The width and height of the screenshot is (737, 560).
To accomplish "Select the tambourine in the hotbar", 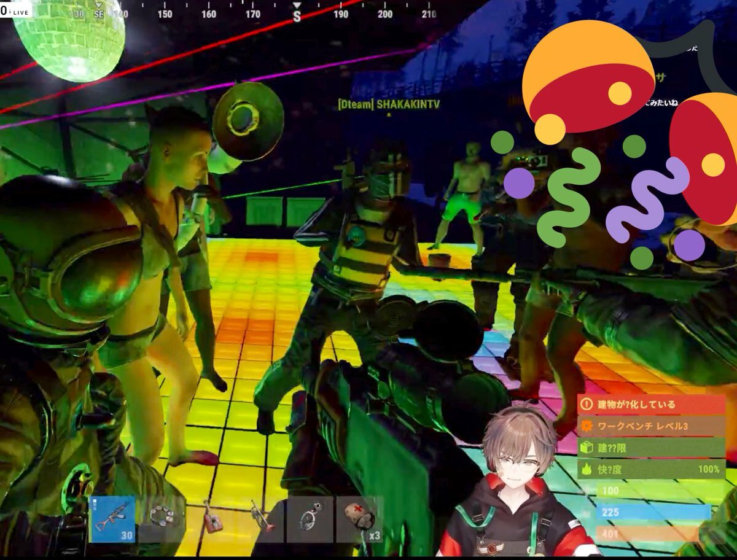I will tap(162, 519).
